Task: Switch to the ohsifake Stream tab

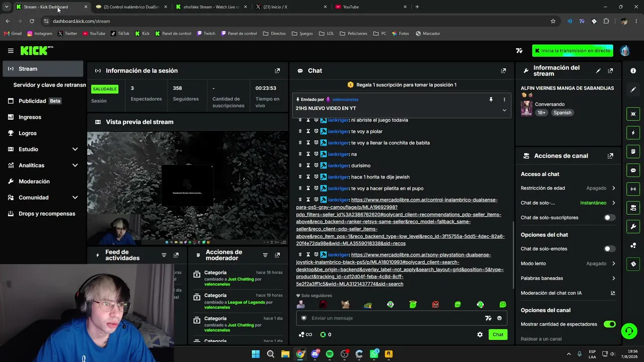Action: pos(210,7)
